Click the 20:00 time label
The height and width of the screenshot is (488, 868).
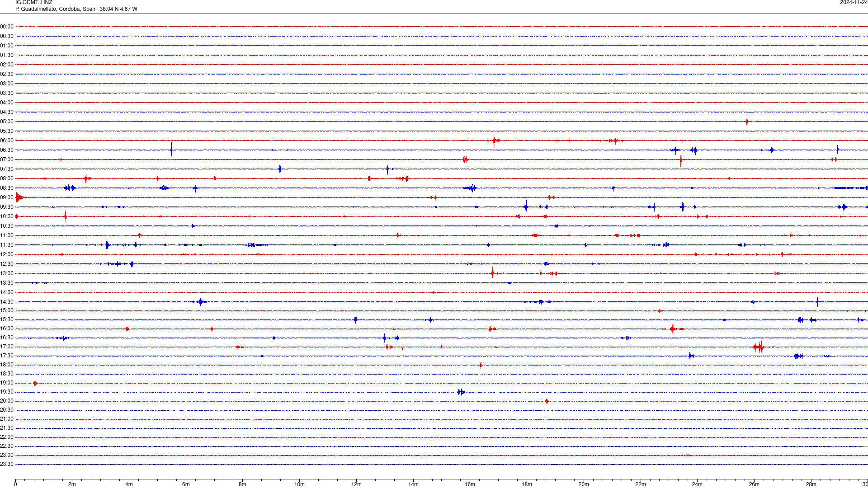(x=7, y=401)
